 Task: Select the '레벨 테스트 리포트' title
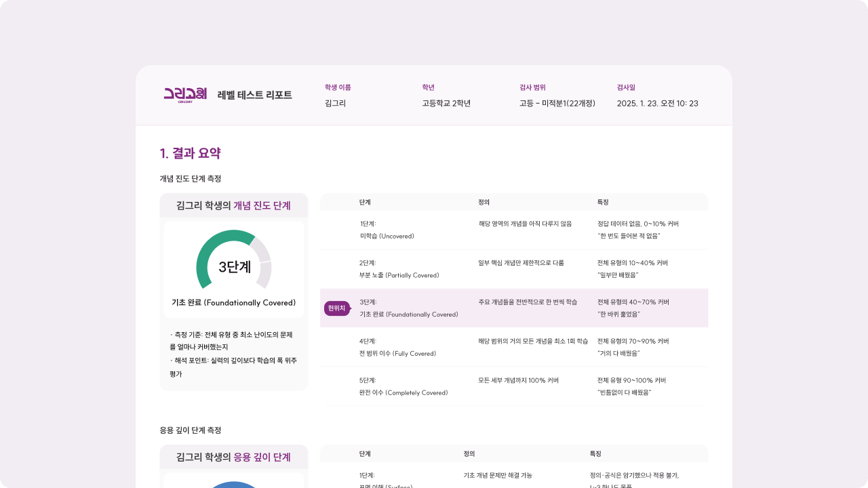255,95
